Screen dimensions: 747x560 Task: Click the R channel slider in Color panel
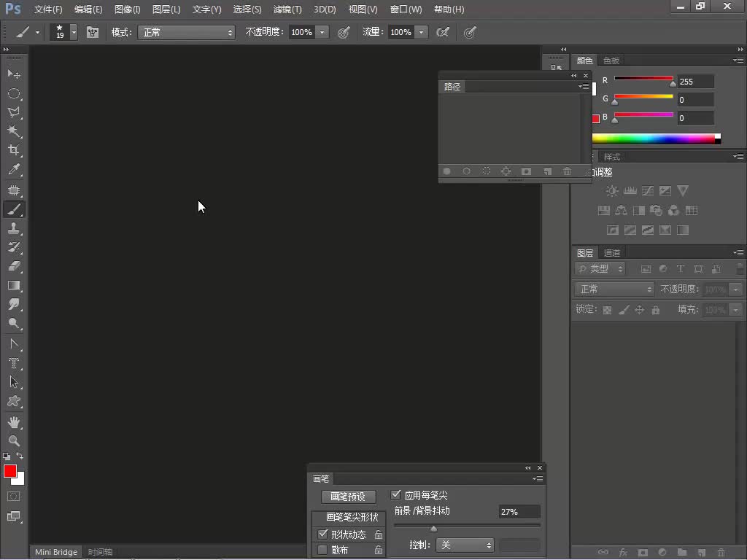click(x=643, y=79)
